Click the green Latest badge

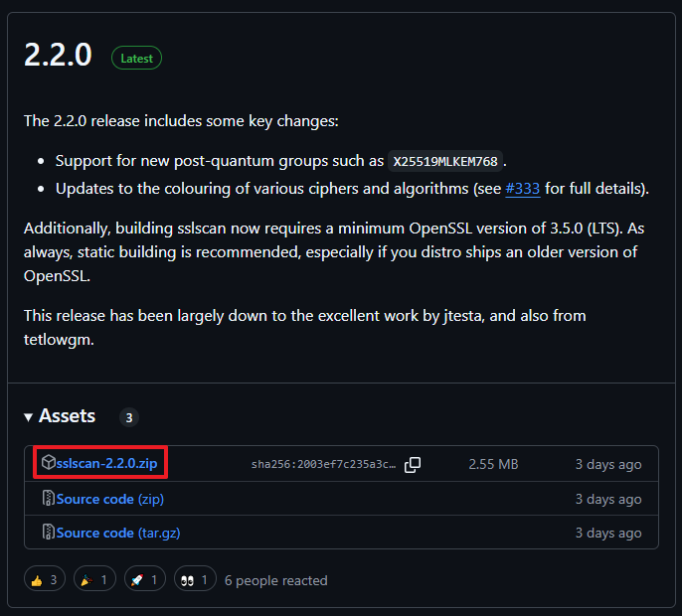tap(136, 58)
